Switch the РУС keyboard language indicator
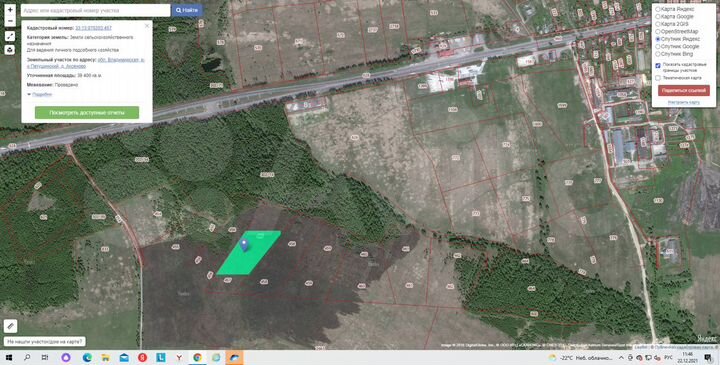Viewport: 720px width, 365px height. coord(669,358)
